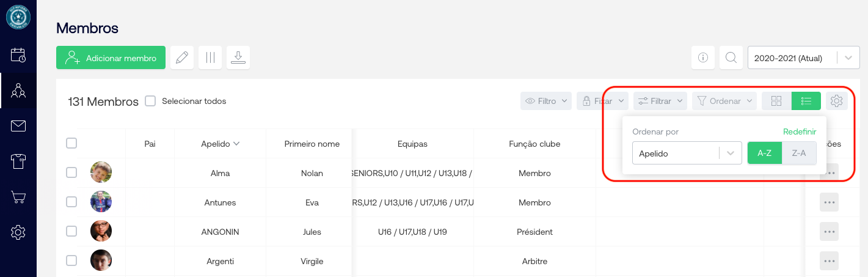Tick the checkbox for Alma Nolan row
The height and width of the screenshot is (277, 868).
coord(71,173)
